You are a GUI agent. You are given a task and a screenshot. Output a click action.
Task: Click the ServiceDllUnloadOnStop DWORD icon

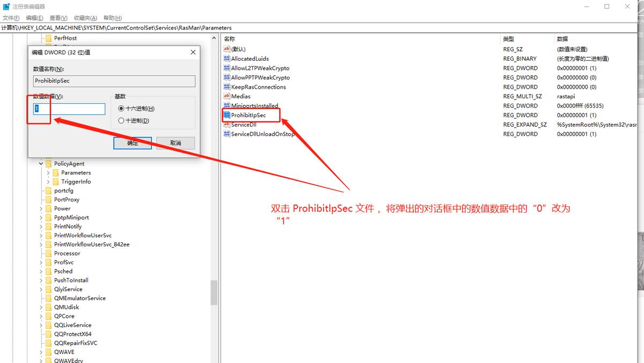[226, 134]
